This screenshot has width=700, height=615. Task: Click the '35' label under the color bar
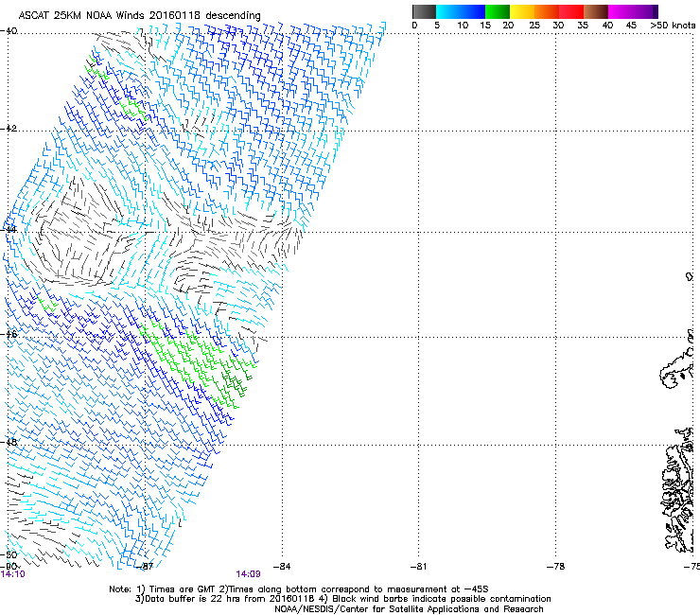point(583,26)
